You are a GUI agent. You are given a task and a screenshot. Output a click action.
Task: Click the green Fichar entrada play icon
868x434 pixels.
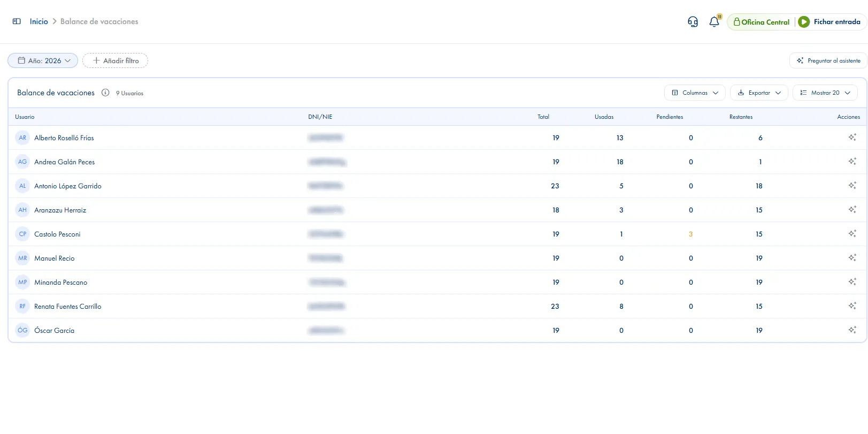point(804,22)
